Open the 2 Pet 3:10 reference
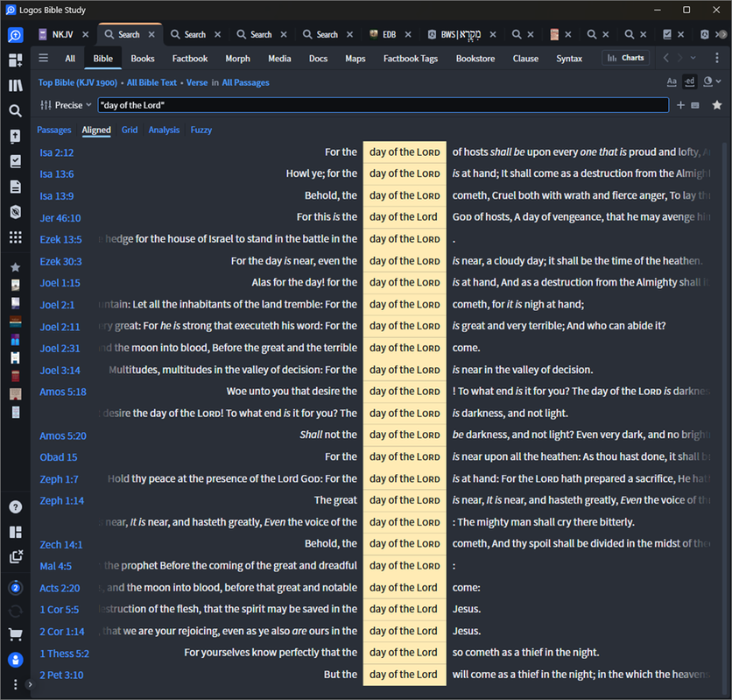This screenshot has width=732, height=700. click(x=61, y=675)
